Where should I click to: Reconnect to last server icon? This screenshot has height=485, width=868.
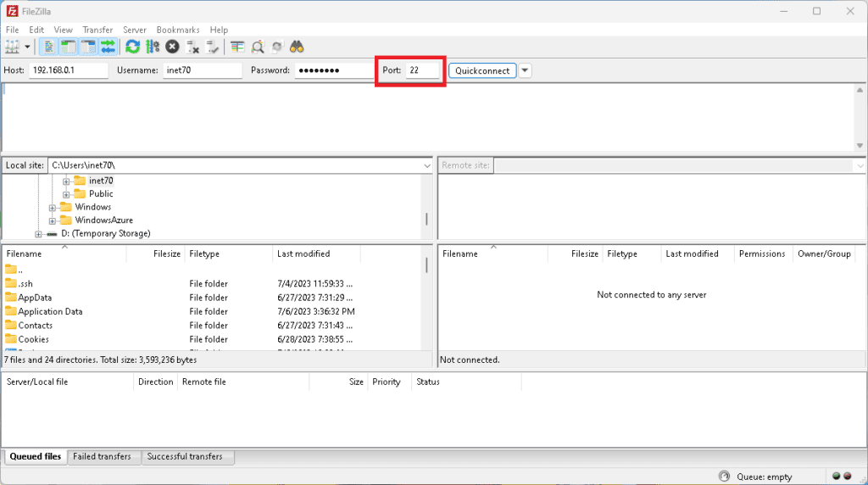coord(212,47)
